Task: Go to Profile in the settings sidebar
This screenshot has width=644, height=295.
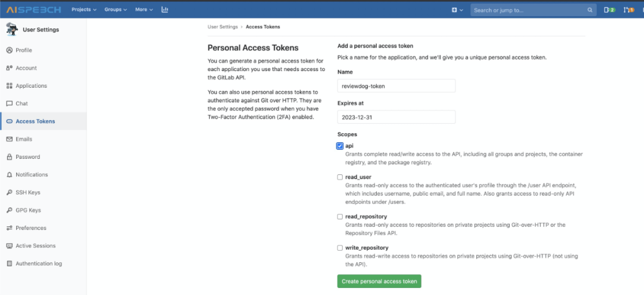Action: click(24, 50)
